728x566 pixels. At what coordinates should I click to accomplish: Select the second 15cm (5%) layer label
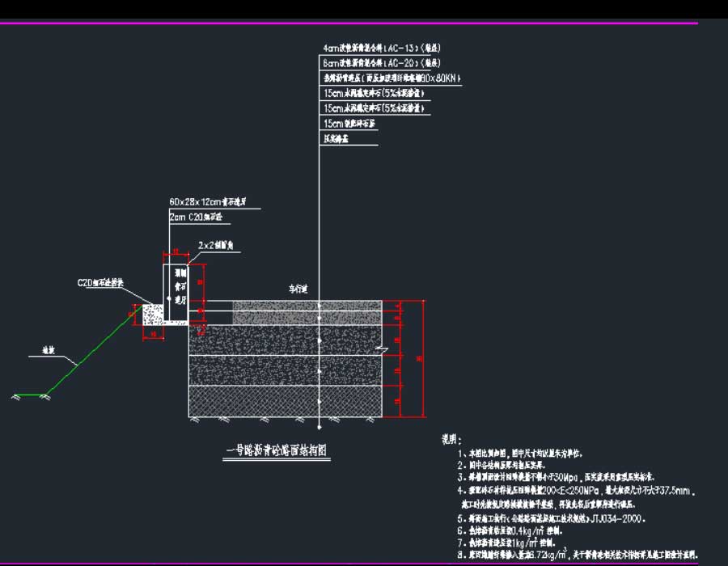pos(374,108)
